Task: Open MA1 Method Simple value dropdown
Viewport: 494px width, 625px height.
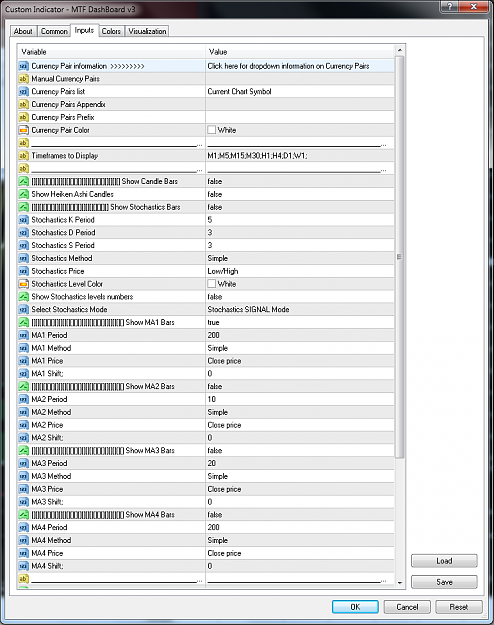Action: [x=300, y=348]
